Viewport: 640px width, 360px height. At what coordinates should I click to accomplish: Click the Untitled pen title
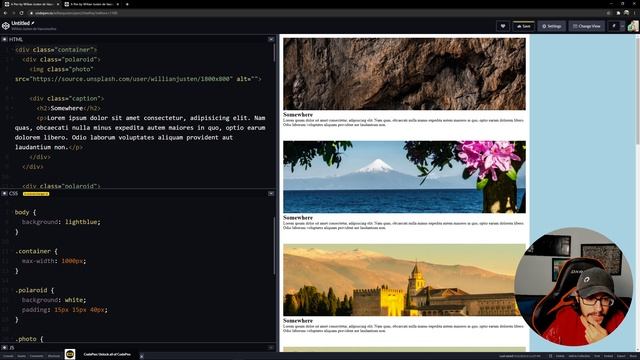(x=20, y=23)
